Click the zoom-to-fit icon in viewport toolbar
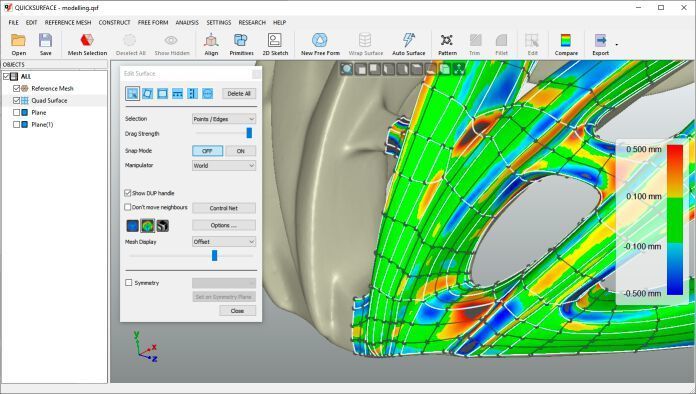696x394 pixels. point(347,69)
